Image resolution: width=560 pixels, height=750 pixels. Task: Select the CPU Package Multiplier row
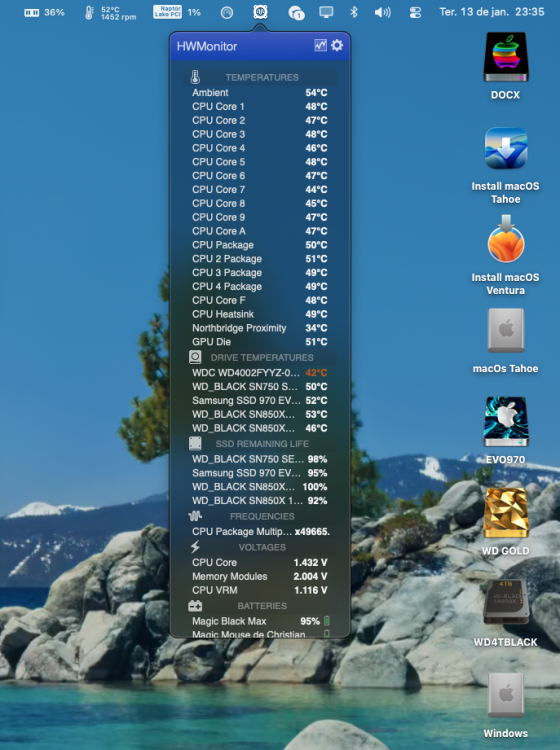[260, 531]
